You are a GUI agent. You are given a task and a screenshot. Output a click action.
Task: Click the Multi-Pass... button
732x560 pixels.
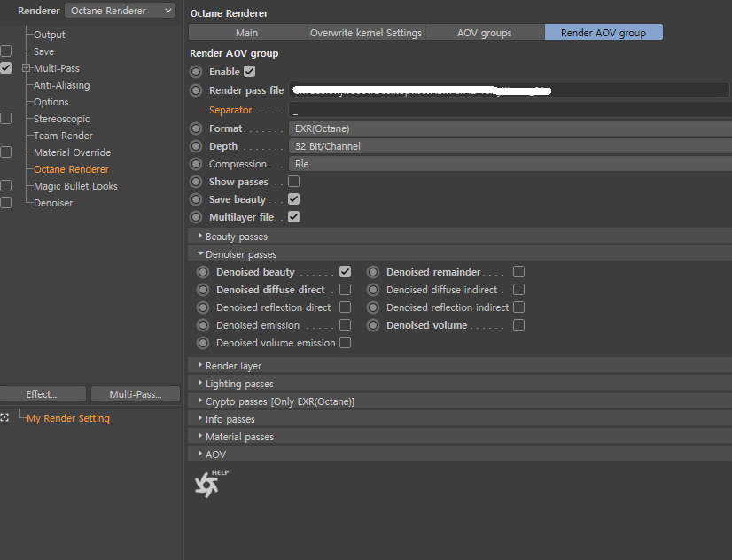click(x=136, y=394)
